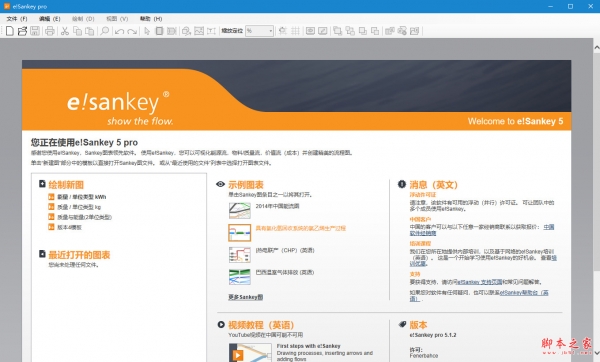600x362 pixels.
Task: Click the Print toolbar icon
Action: pos(50,31)
